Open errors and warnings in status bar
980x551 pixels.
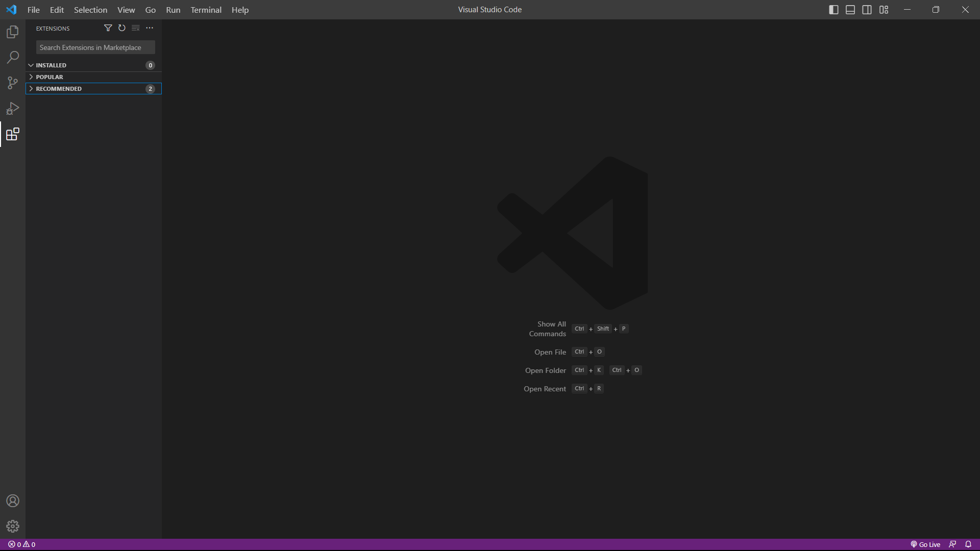(x=22, y=544)
